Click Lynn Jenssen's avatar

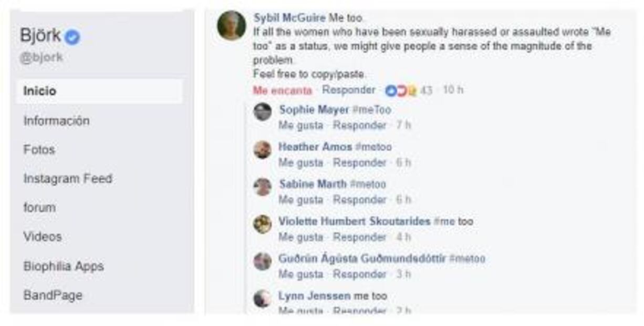pyautogui.click(x=263, y=299)
